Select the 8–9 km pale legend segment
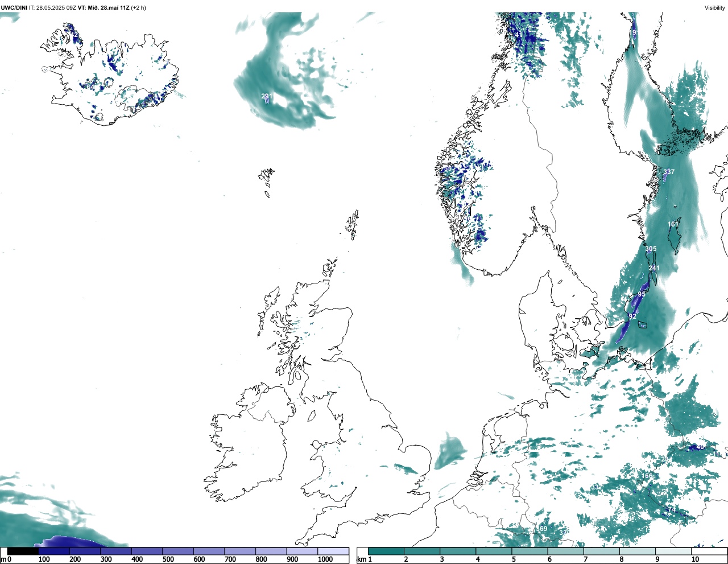This screenshot has width=728, height=564. (x=637, y=551)
